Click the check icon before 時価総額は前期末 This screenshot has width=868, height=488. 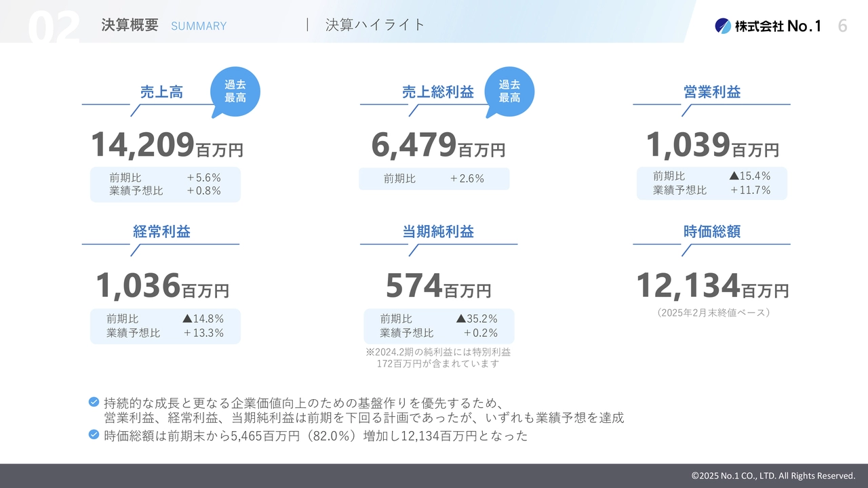pyautogui.click(x=94, y=434)
